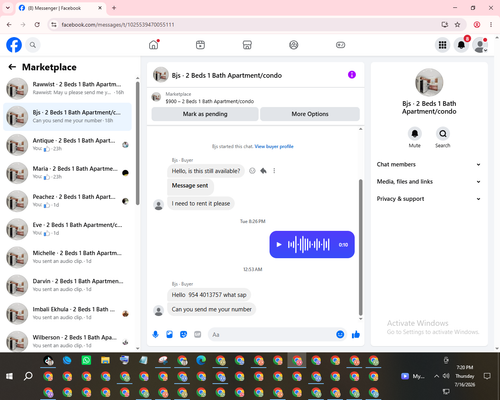Screen dimensions: 500x400
Task: Open Antique conversation in chat list
Action: (x=68, y=145)
